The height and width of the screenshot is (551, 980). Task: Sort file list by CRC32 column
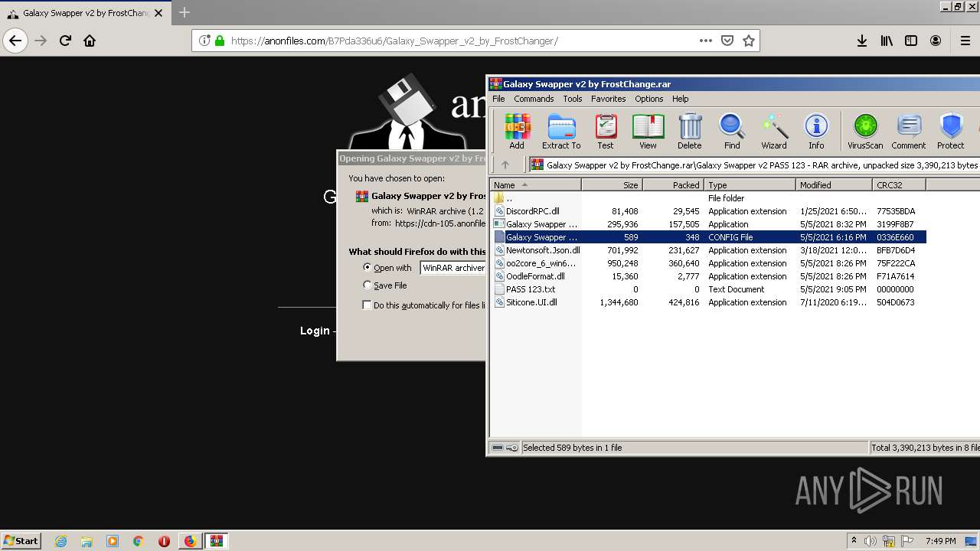pos(899,184)
